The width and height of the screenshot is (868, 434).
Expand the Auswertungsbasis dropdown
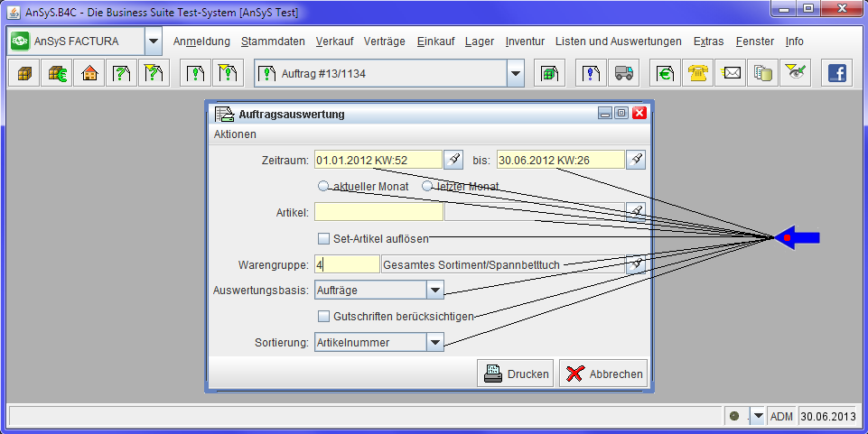(x=435, y=290)
